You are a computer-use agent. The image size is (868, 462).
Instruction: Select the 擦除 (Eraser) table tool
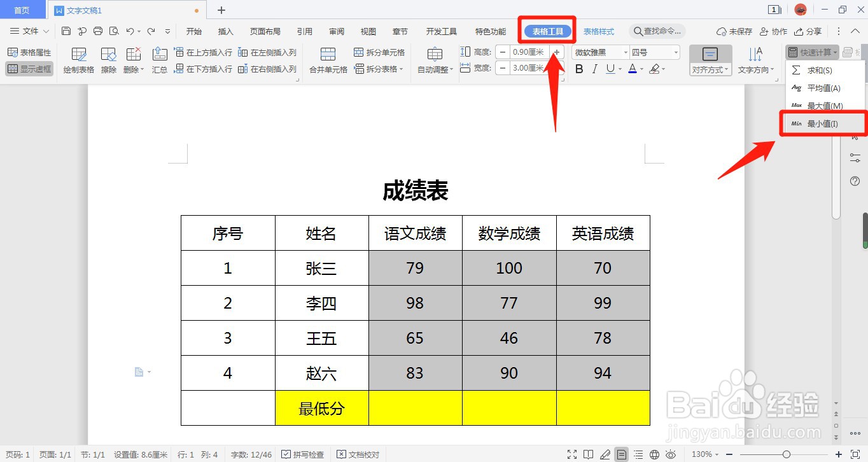click(108, 60)
